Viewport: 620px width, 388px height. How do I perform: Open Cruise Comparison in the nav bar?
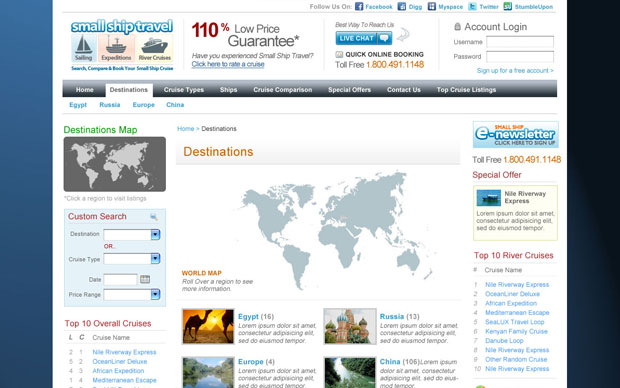tap(283, 90)
